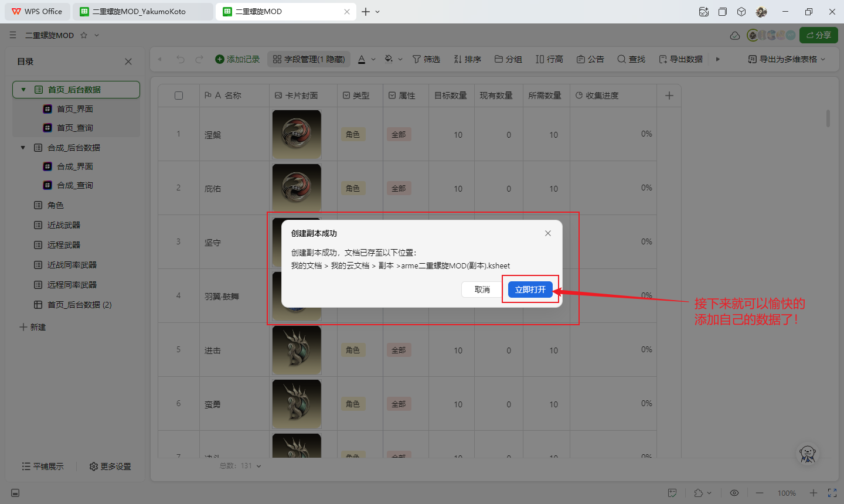Click the 公告 announcement icon
844x504 pixels.
click(581, 59)
